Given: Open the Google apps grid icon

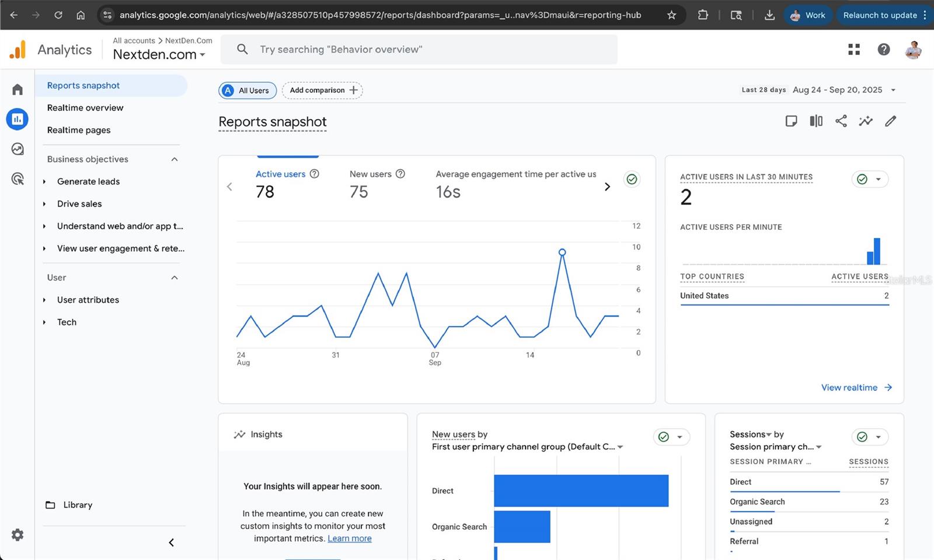Looking at the screenshot, I should tap(854, 50).
